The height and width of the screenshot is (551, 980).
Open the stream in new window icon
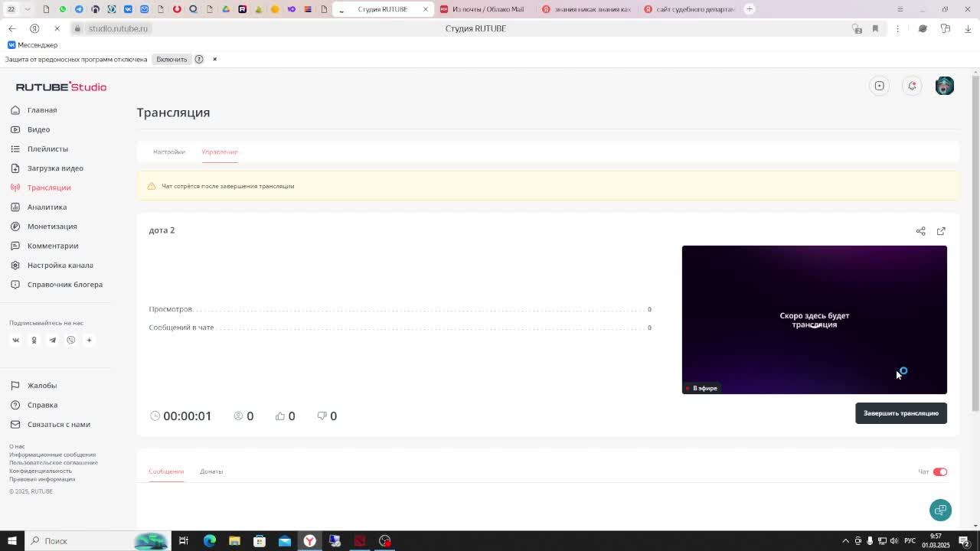[941, 231]
